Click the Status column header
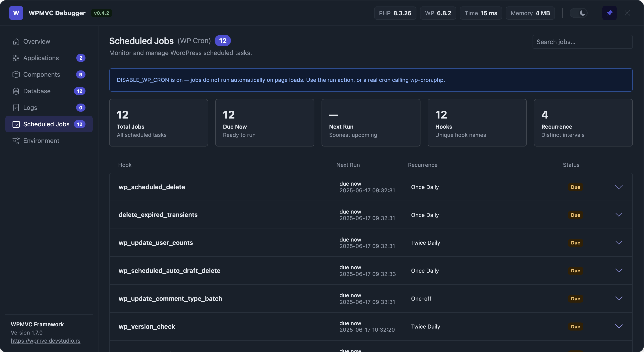 tap(571, 165)
